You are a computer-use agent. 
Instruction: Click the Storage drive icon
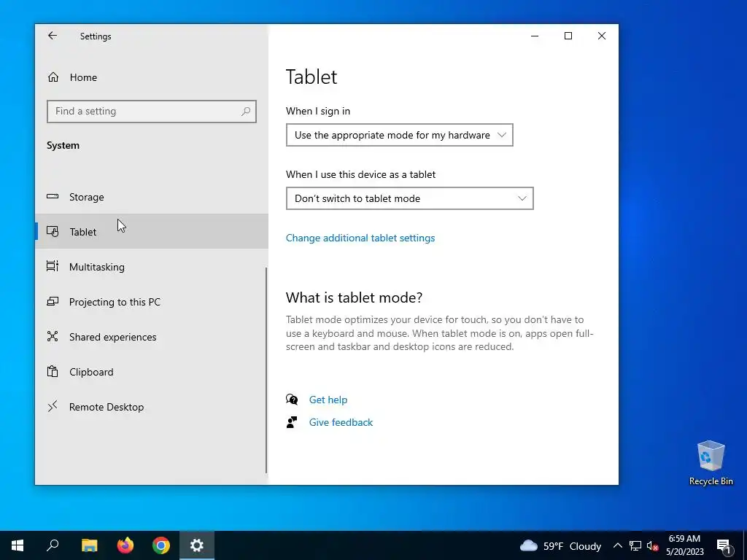[x=53, y=196]
